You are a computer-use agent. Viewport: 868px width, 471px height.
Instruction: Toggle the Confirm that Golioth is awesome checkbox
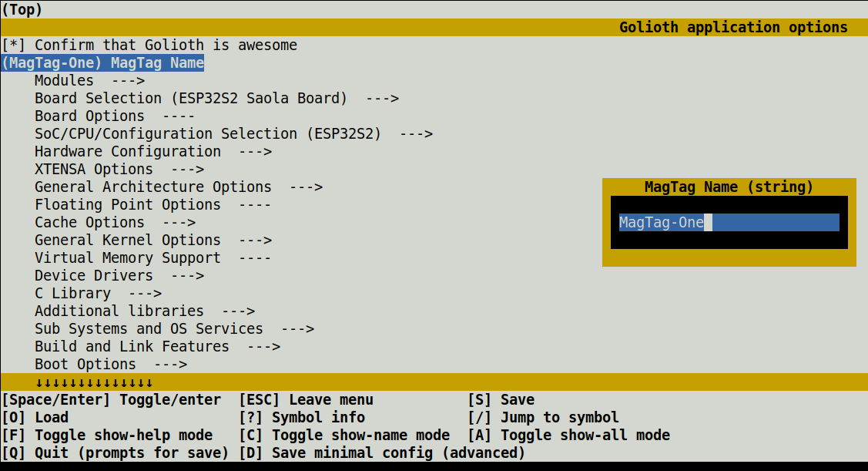click(x=116, y=45)
